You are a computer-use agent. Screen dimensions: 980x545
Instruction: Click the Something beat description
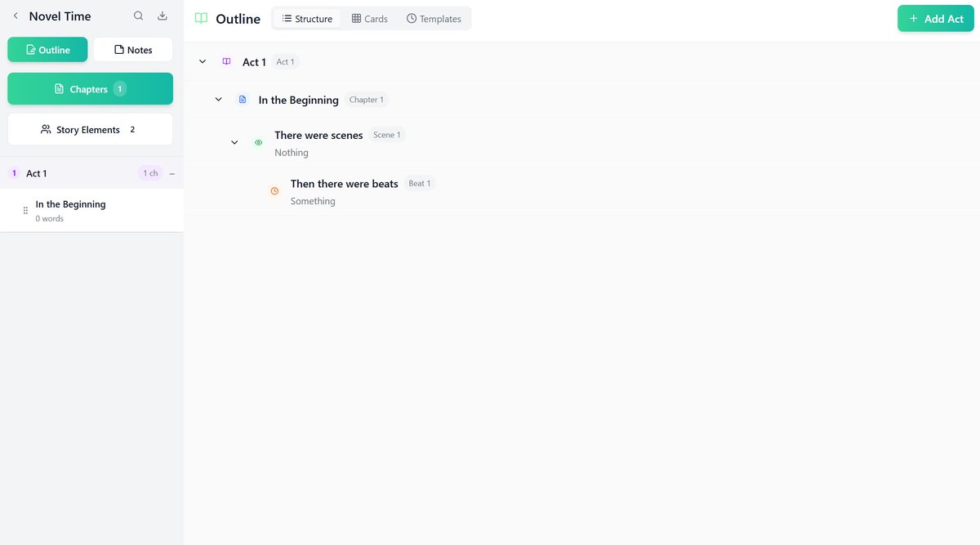313,201
